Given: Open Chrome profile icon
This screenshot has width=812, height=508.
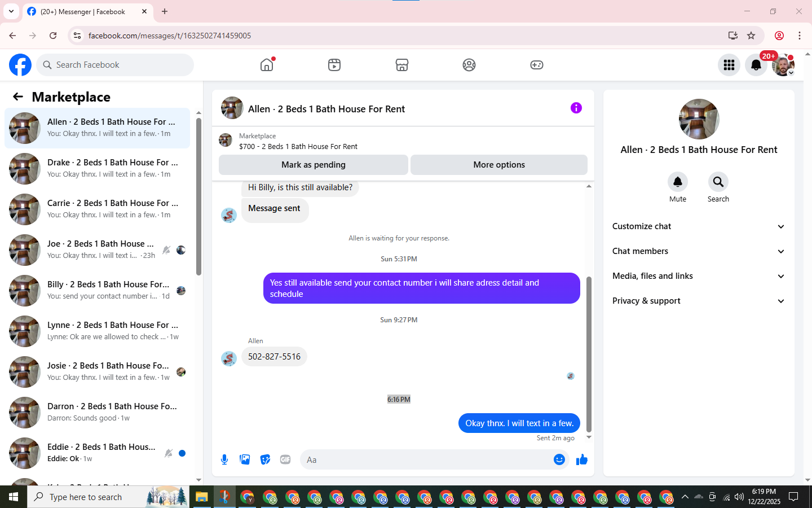Looking at the screenshot, I should coord(779,36).
